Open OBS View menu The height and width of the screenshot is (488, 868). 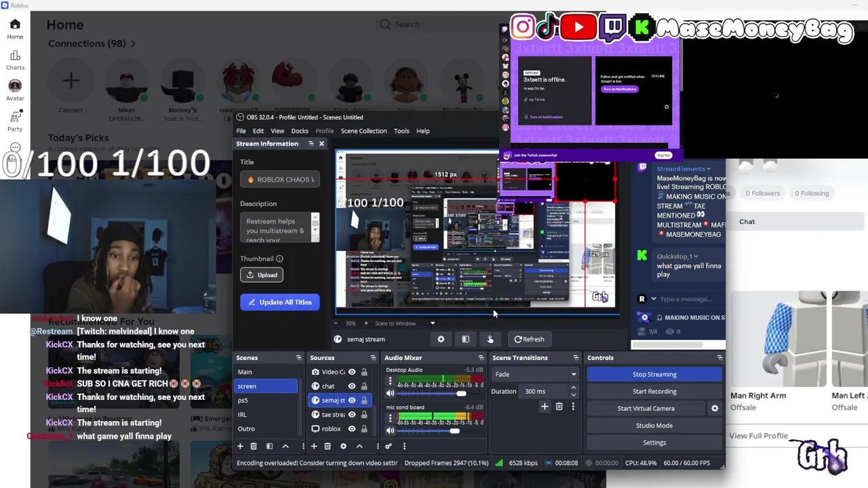click(277, 131)
